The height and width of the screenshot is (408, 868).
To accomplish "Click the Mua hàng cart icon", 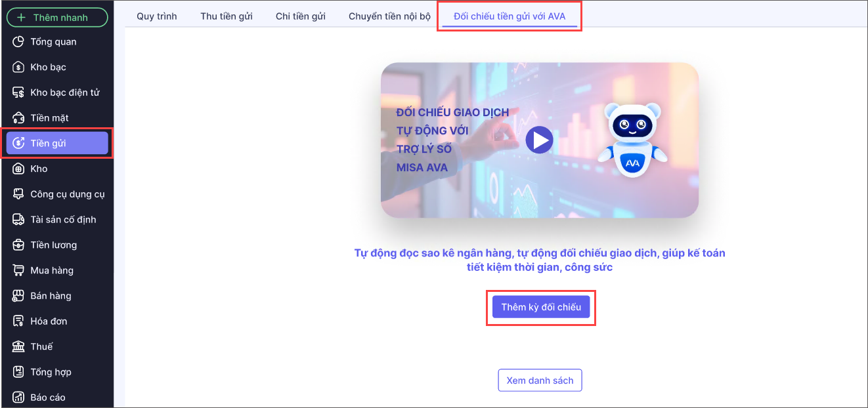I will (x=18, y=270).
